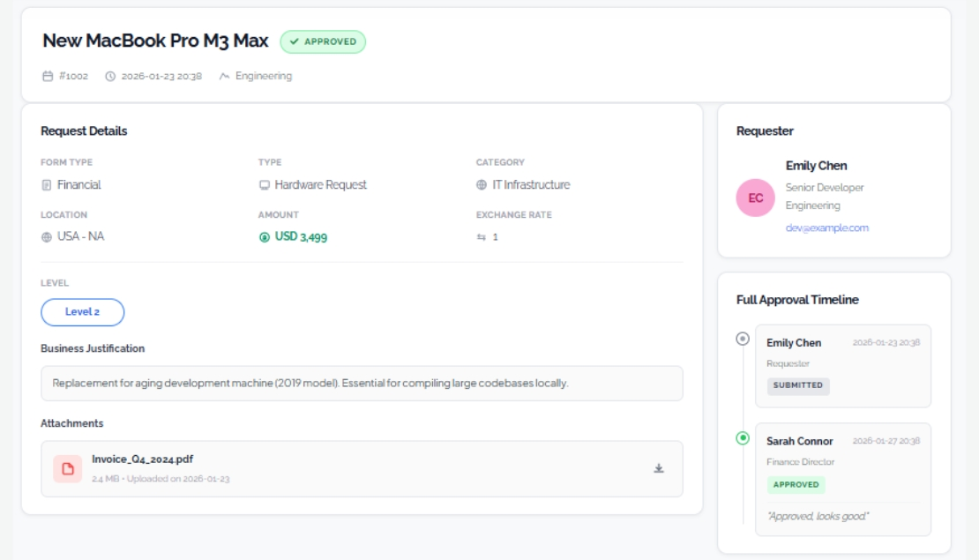Click the Attachments heading

point(71,423)
